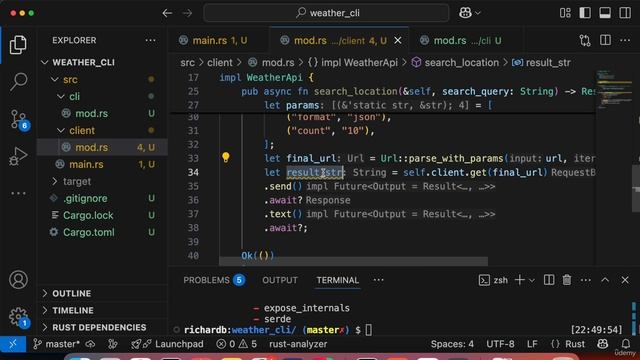Close the mod.rs client tab
The height and width of the screenshot is (360, 640).
(x=398, y=40)
